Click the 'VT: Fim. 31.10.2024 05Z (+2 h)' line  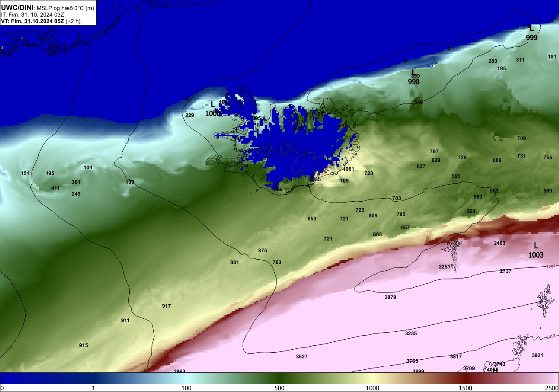coord(41,21)
